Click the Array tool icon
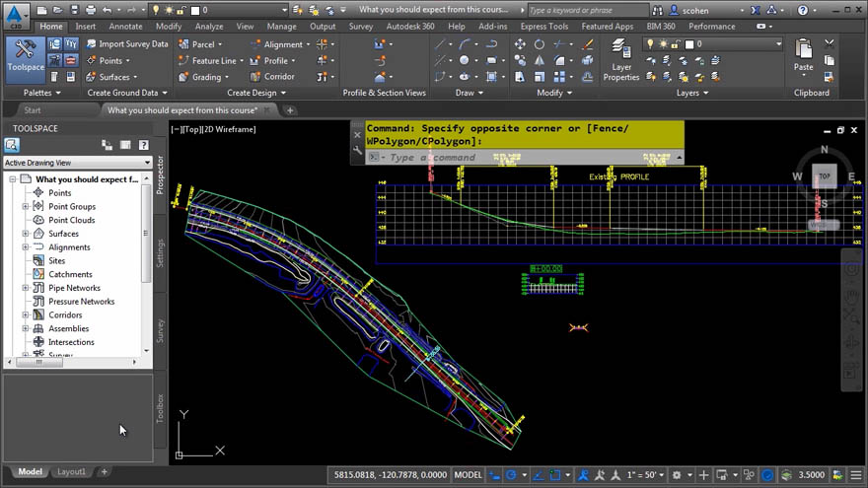The width and height of the screenshot is (868, 488). 559,77
